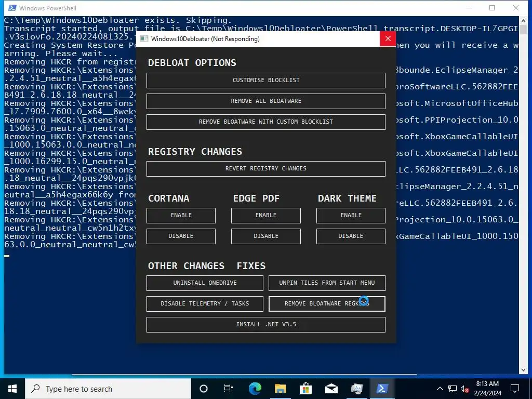This screenshot has width=532, height=399.
Task: Click PowerShell vertical scrollbar up arrow
Action: tap(523, 20)
